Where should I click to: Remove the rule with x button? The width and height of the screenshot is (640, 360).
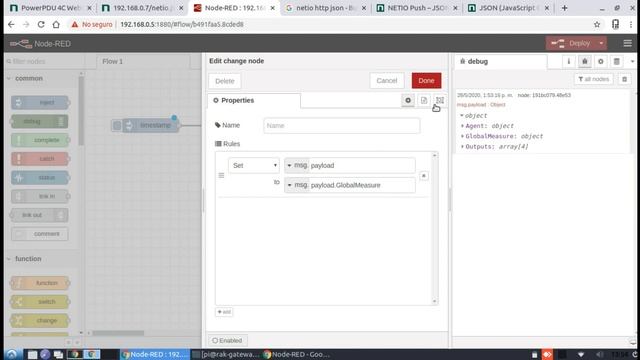click(424, 176)
